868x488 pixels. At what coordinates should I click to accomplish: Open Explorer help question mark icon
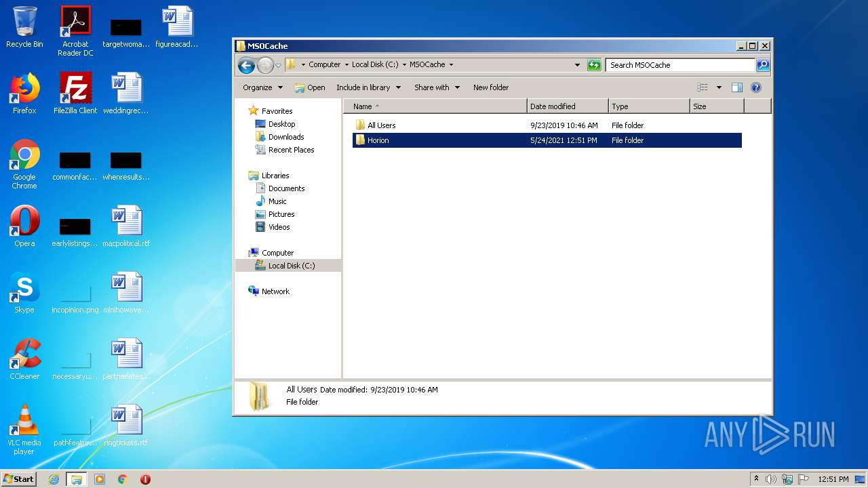coord(756,87)
